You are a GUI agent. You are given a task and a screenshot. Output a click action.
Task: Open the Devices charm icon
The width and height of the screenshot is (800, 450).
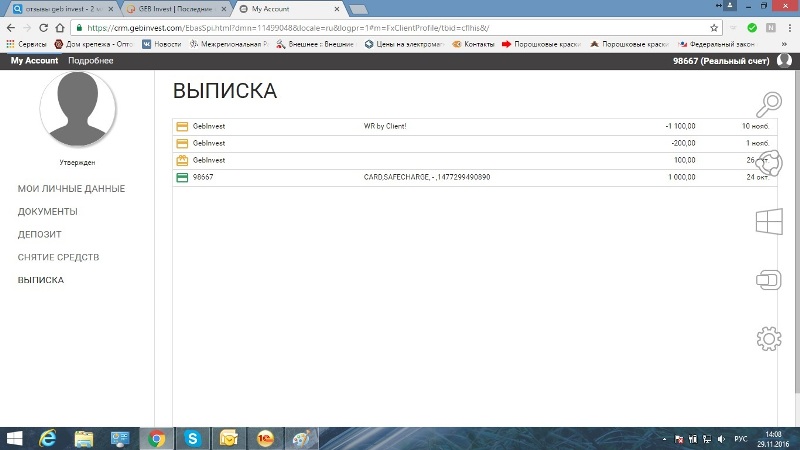coord(768,280)
